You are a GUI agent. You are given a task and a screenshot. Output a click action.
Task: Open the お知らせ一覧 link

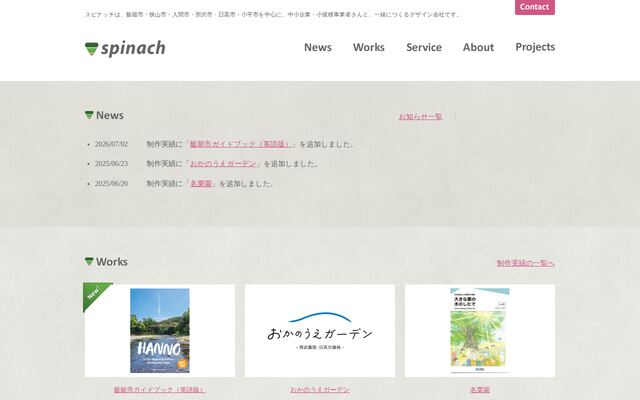point(420,117)
